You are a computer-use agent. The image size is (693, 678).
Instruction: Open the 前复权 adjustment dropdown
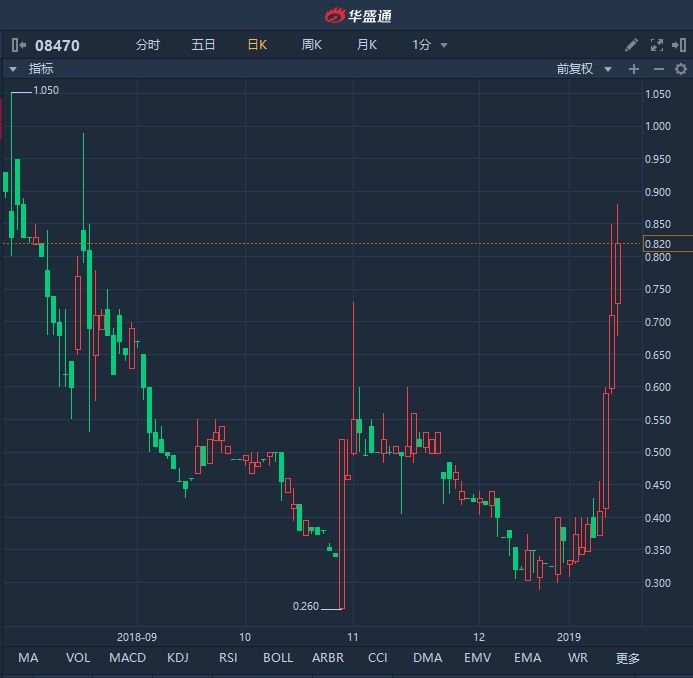click(584, 69)
